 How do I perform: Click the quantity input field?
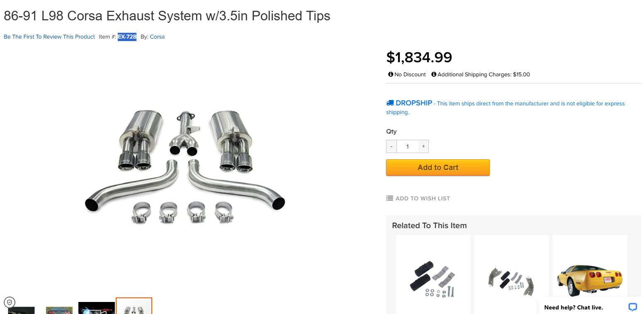tap(407, 146)
